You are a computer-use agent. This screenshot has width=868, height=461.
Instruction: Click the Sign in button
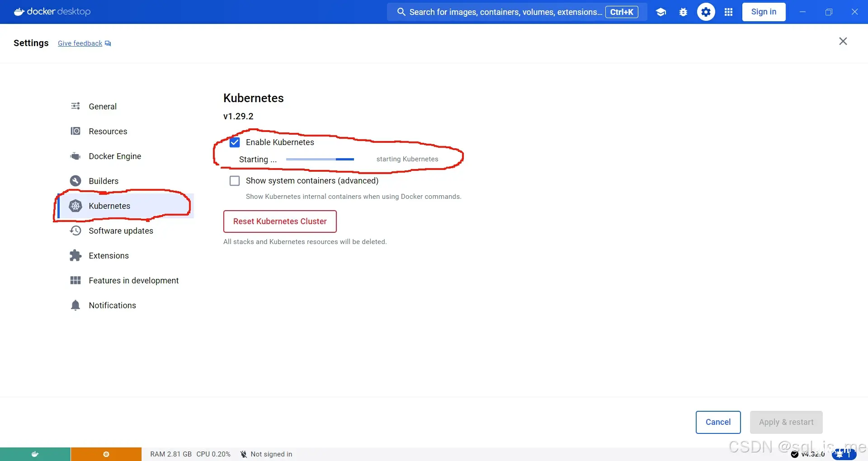click(x=764, y=12)
